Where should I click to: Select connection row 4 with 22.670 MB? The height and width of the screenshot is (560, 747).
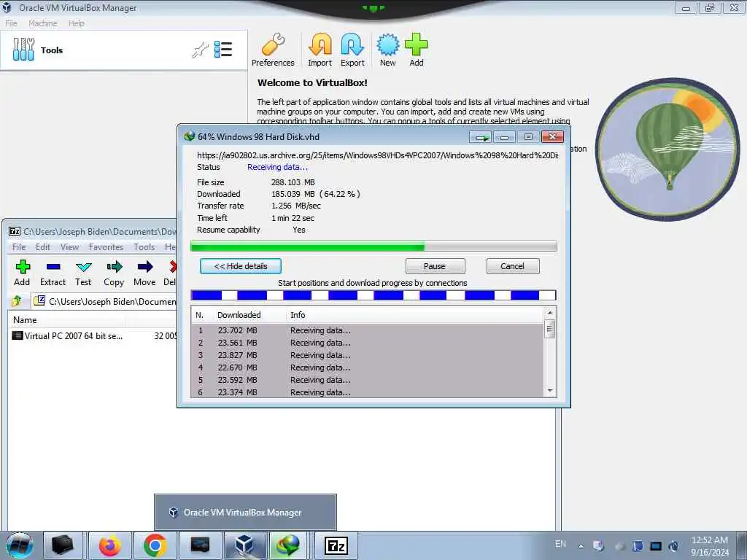[x=367, y=367]
